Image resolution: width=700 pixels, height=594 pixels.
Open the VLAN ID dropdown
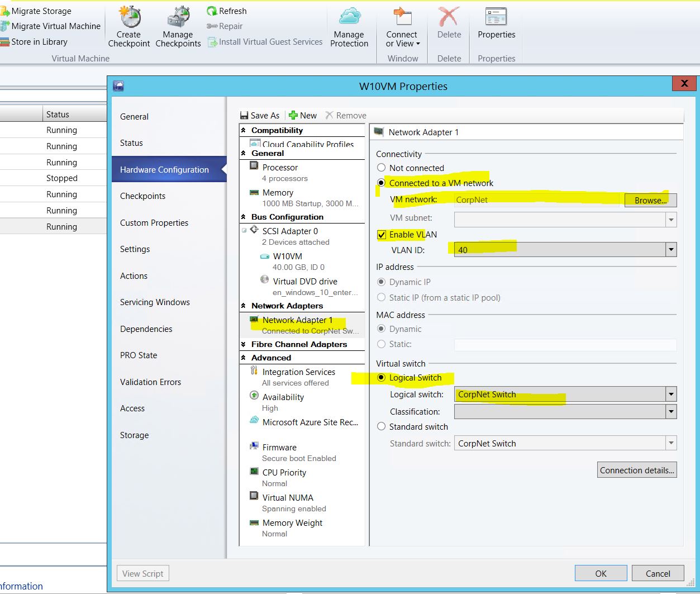pos(671,250)
